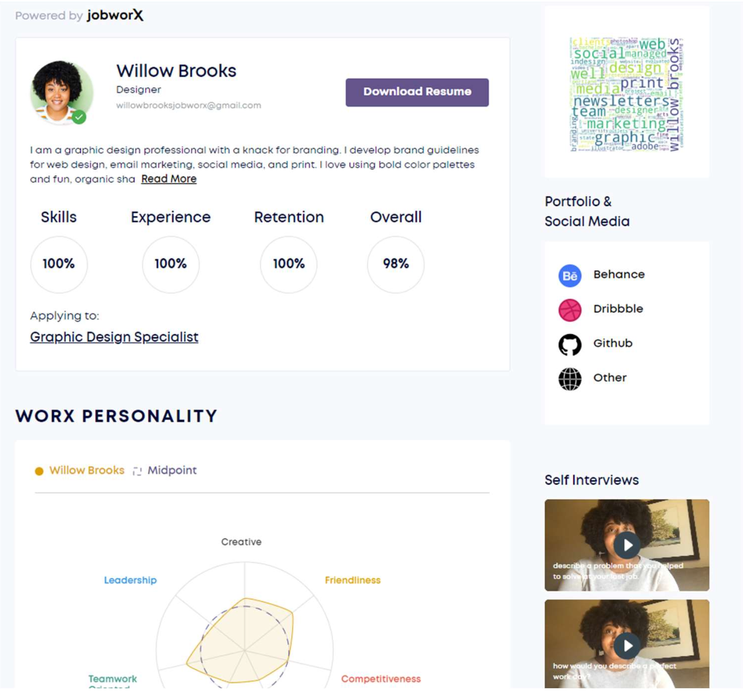This screenshot has height=700, width=743.
Task: Toggle the Midpoint chart legend
Action: [165, 470]
